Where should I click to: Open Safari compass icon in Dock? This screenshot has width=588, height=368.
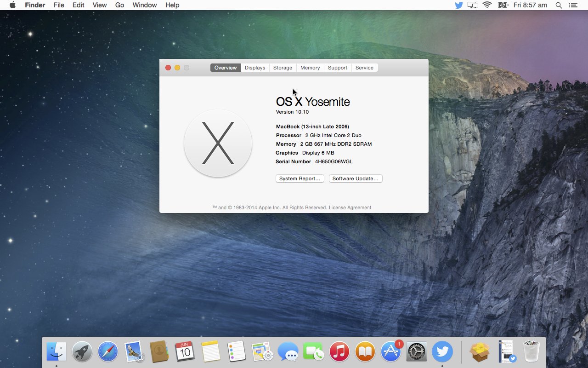108,352
